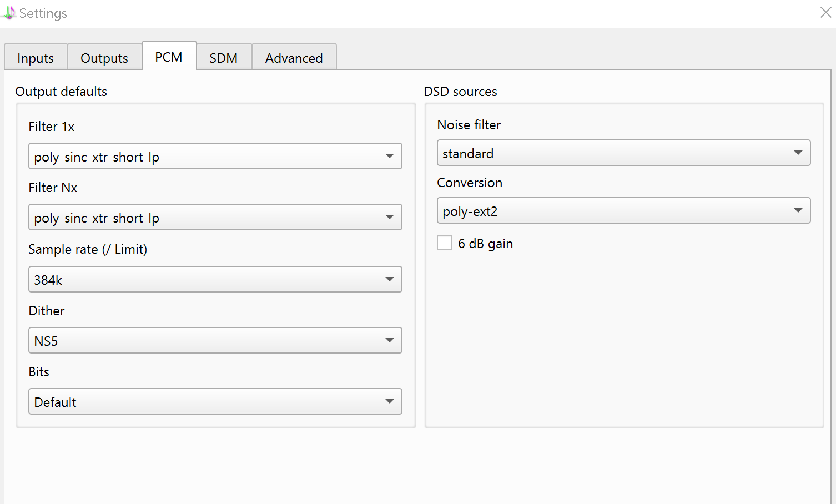Select the PCM tab

(x=169, y=57)
